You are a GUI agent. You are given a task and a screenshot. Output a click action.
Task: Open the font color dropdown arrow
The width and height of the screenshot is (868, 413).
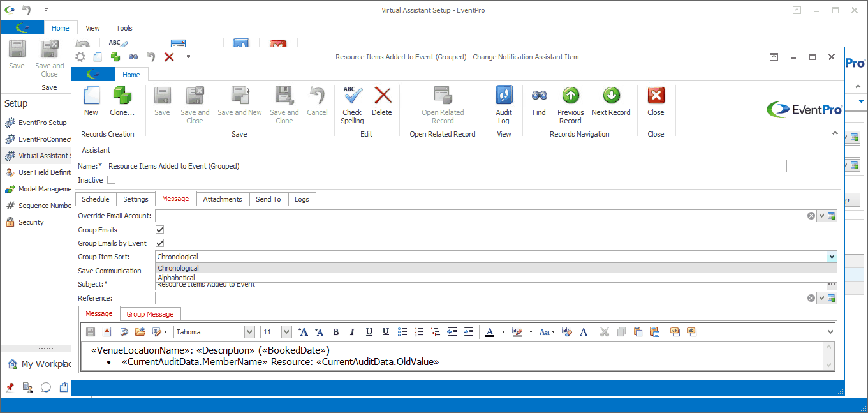pyautogui.click(x=503, y=332)
